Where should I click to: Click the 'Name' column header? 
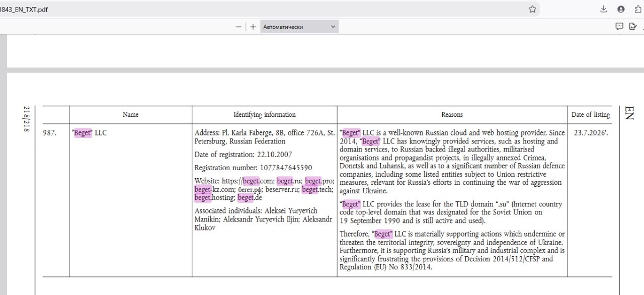coord(130,115)
